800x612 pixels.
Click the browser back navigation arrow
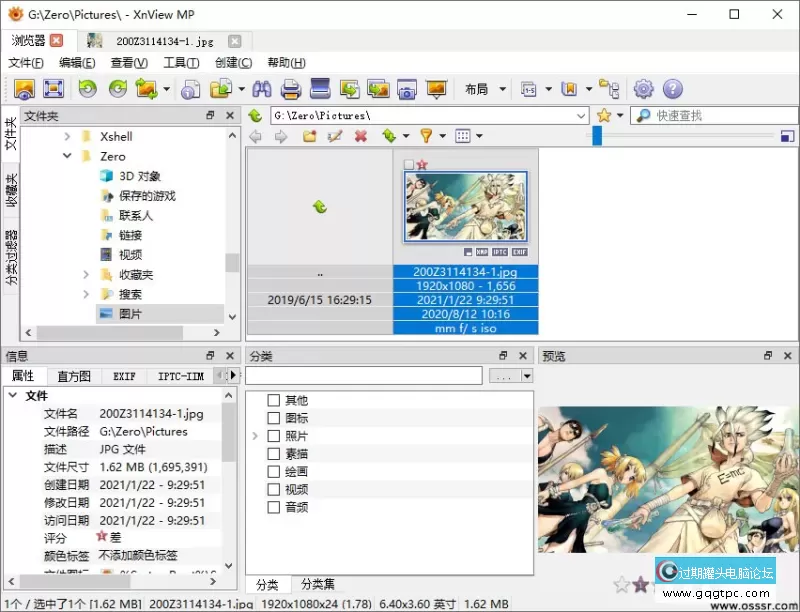pyautogui.click(x=257, y=136)
